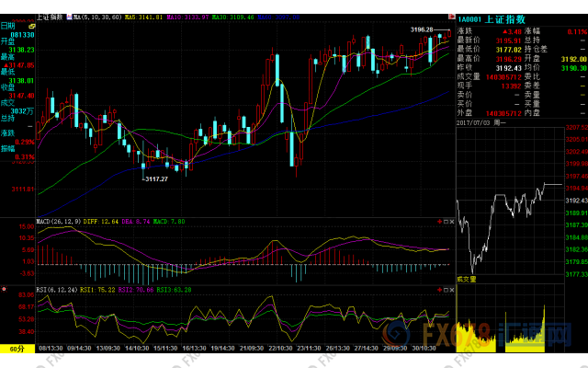Click the MACD(26,12,9) indicator label

click(x=59, y=222)
